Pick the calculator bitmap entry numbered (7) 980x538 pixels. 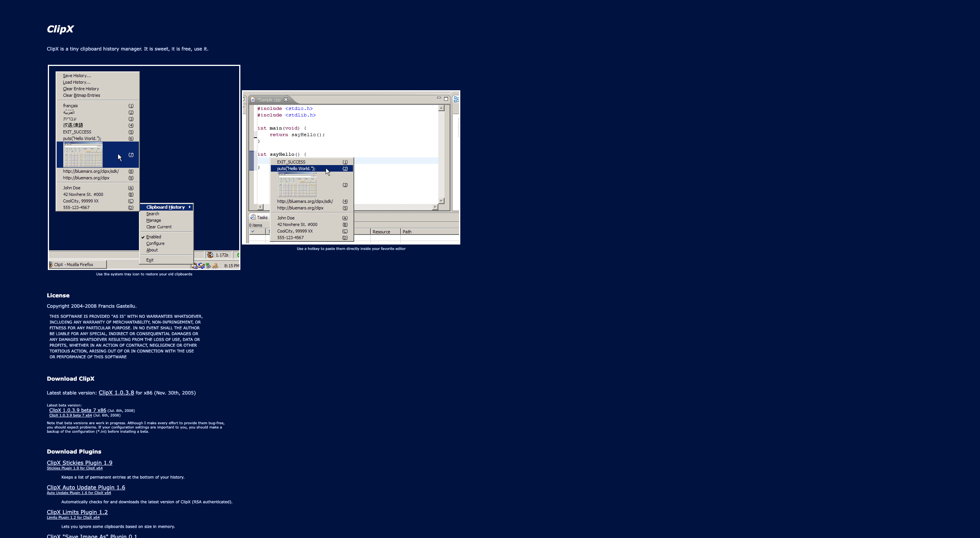[98, 155]
